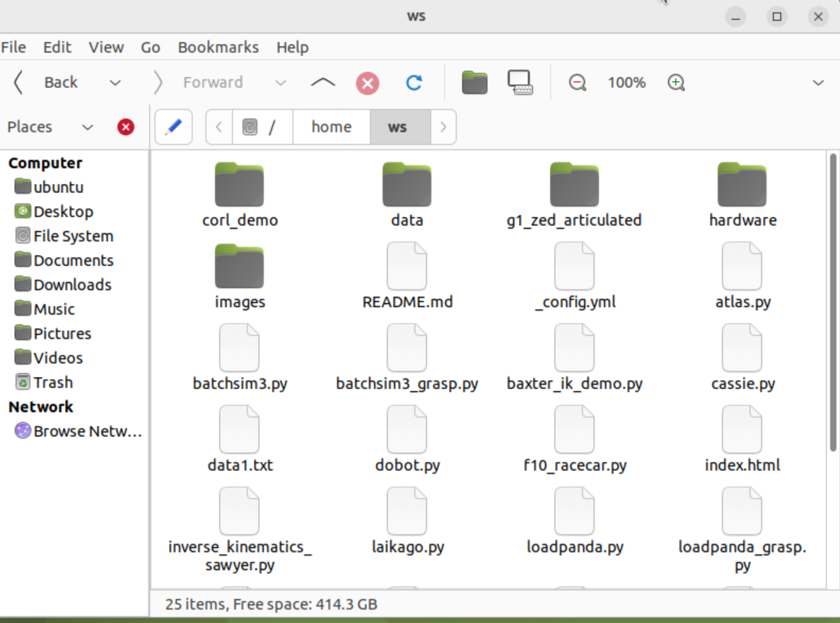The width and height of the screenshot is (840, 623).
Task: Select the laikago.py file icon
Action: point(407,511)
